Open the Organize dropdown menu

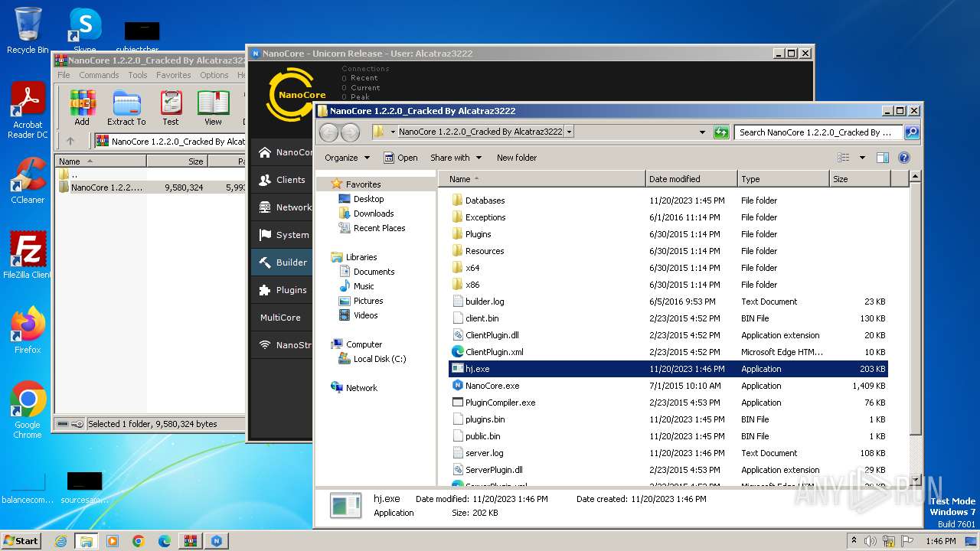[347, 158]
